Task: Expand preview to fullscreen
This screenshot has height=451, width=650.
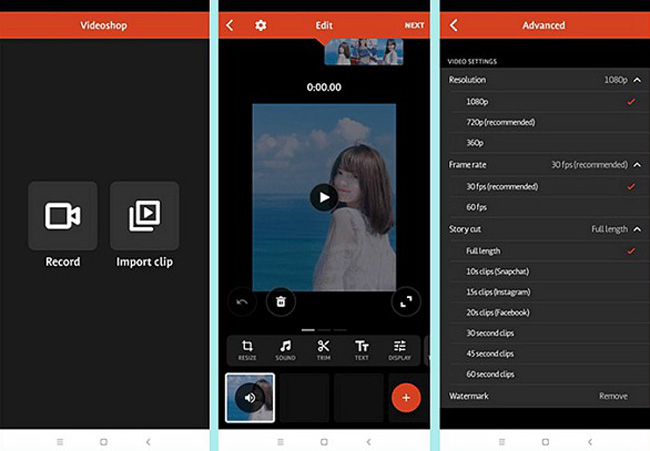Action: (406, 301)
